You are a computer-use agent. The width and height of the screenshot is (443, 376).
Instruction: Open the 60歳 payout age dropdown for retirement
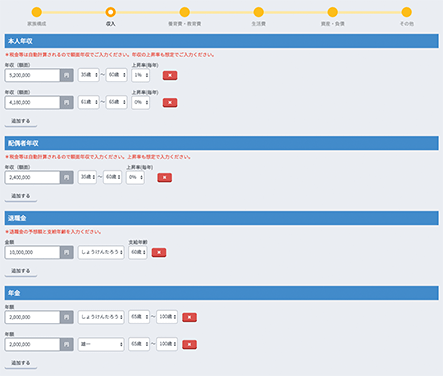click(x=138, y=252)
